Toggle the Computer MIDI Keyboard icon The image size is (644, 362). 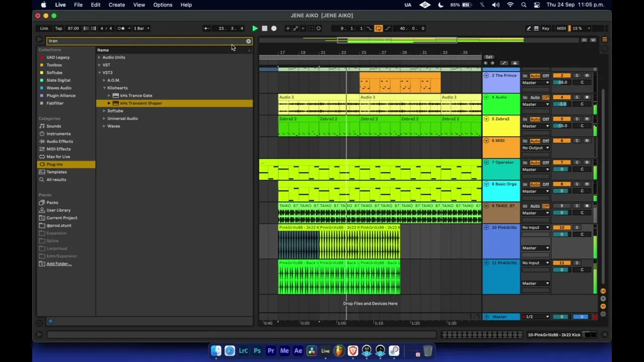536,28
